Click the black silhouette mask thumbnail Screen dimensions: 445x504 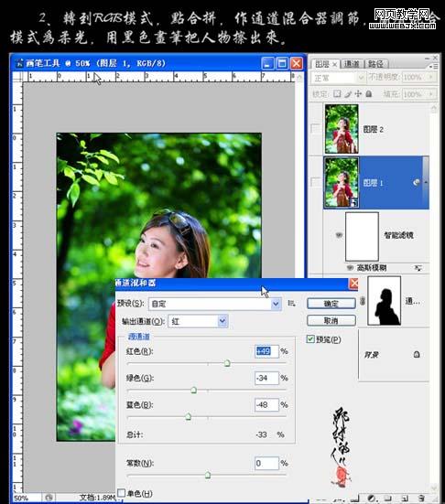pyautogui.click(x=385, y=301)
